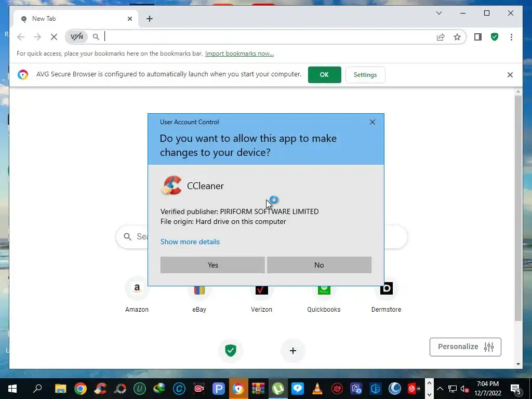Open the eBay shortcut label
The image size is (532, 399).
[x=199, y=310]
